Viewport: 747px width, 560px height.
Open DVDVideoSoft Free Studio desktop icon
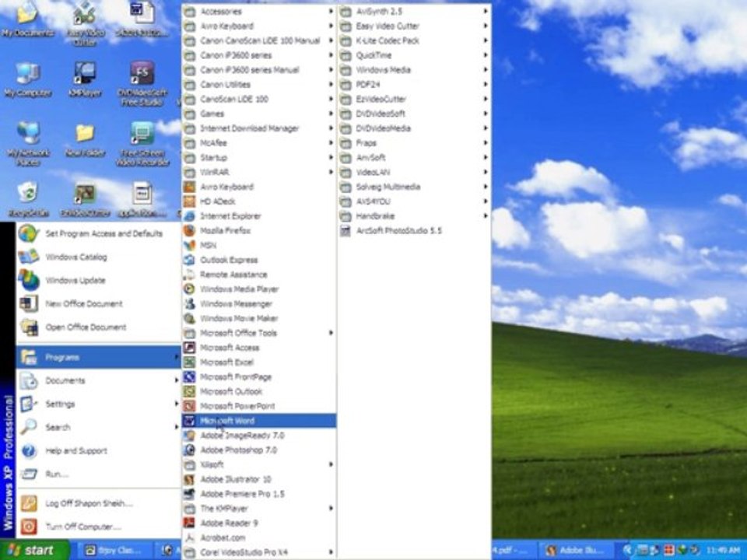click(142, 84)
